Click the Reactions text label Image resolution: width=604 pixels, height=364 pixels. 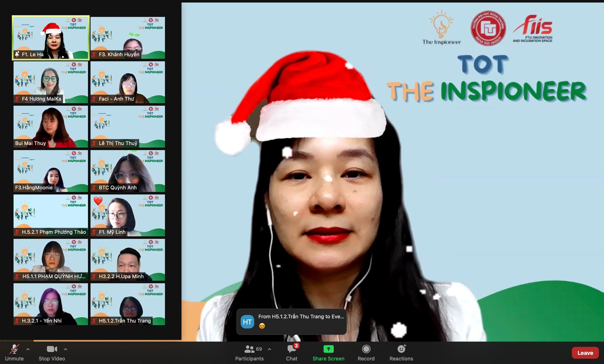point(401,359)
